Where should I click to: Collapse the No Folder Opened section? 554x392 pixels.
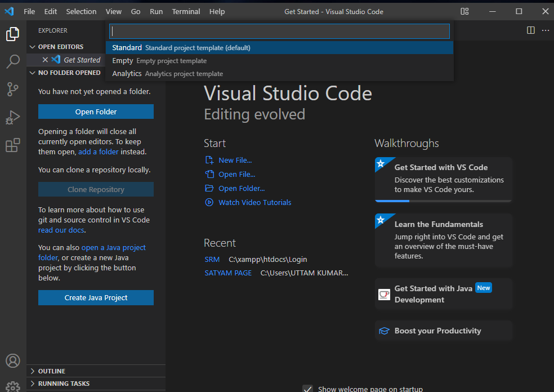(x=32, y=73)
